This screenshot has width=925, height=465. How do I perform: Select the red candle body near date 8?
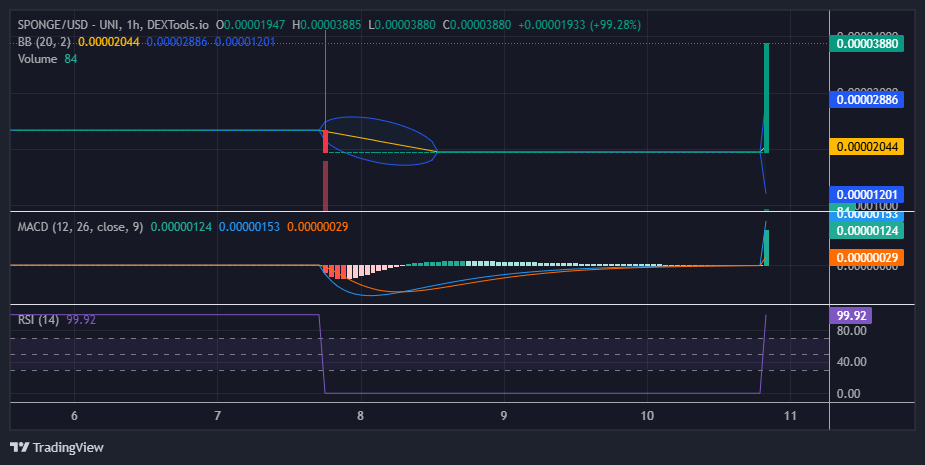tap(325, 142)
